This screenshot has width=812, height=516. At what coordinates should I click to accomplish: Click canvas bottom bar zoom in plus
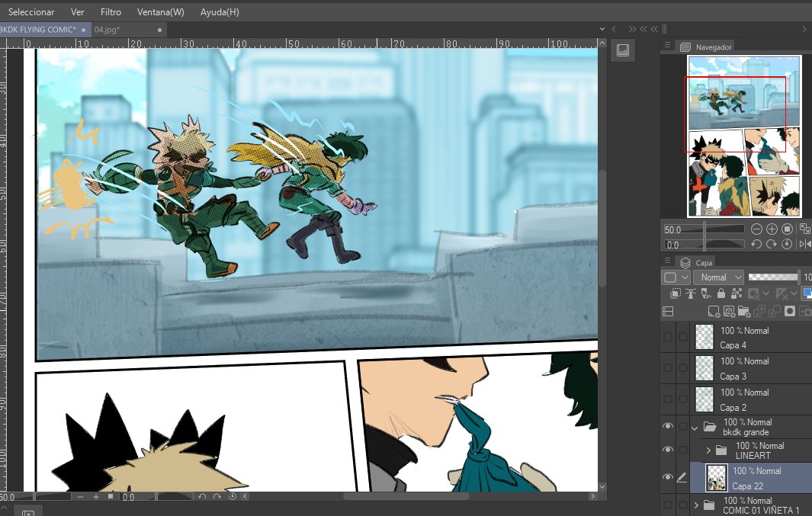click(x=96, y=497)
